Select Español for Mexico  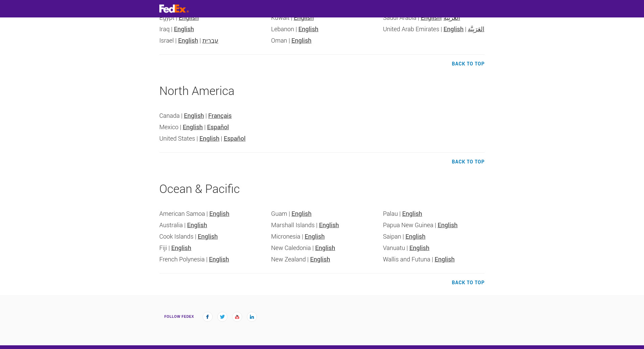click(218, 127)
